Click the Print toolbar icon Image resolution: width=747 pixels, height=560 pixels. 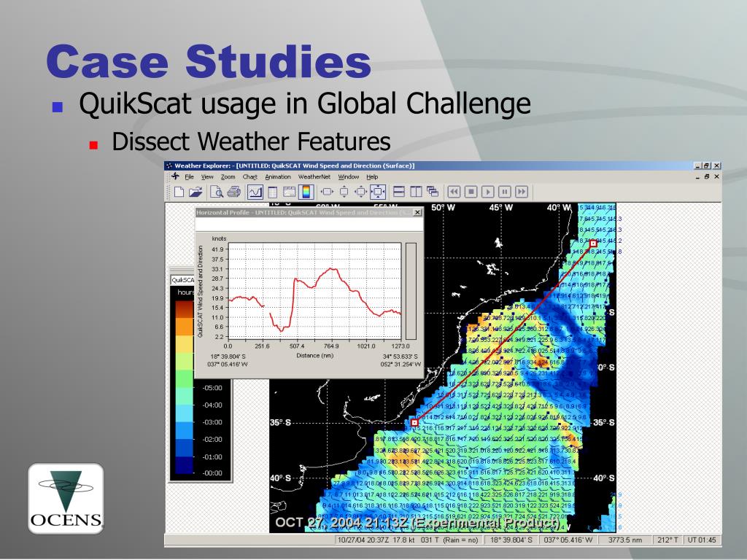click(233, 192)
